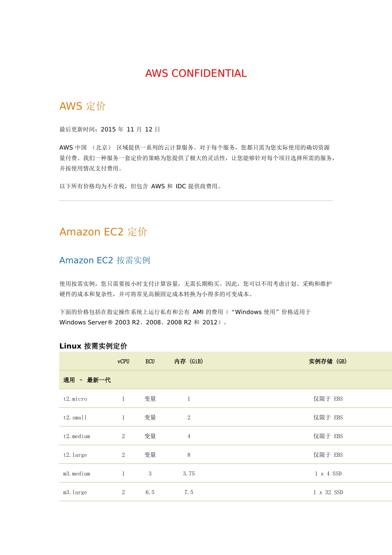Viewport: 392px width, 555px height.
Task: Click the 'Amazon EC2 按需实例' subheading
Action: pos(105,260)
